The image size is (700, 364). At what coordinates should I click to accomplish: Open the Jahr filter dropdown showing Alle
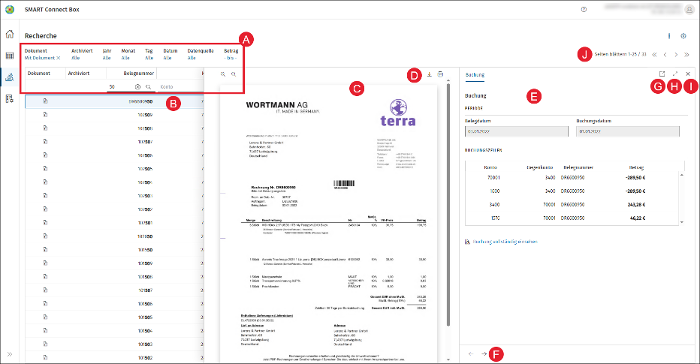tap(107, 58)
